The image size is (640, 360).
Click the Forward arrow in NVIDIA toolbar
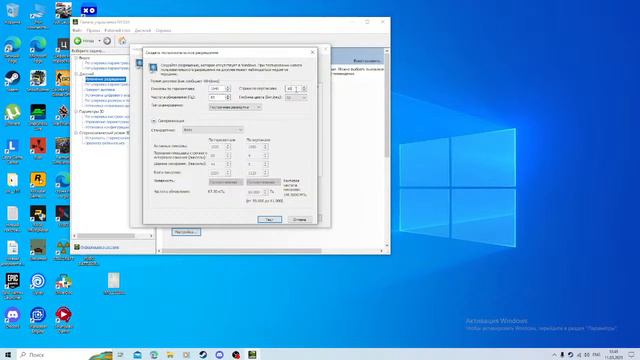(107, 41)
